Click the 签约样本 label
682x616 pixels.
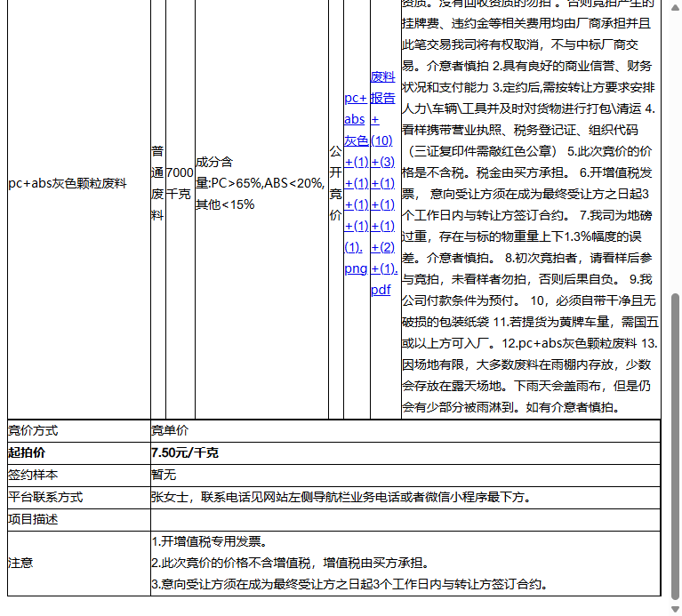tap(33, 475)
